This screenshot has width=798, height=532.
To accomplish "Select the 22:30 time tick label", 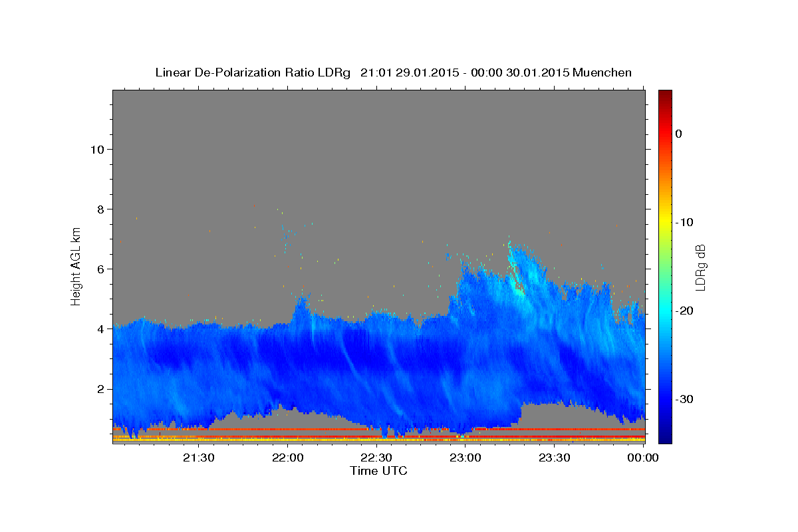I will (x=376, y=458).
